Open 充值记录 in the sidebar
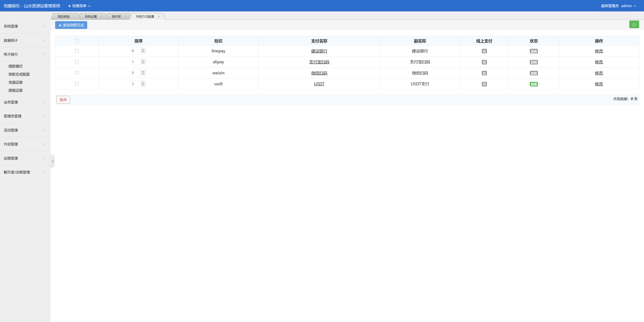The width and height of the screenshot is (644, 322). click(15, 82)
